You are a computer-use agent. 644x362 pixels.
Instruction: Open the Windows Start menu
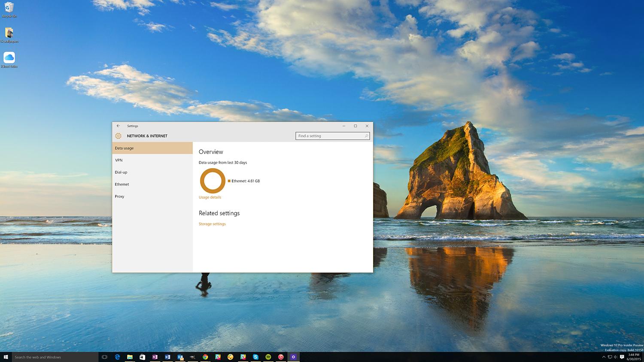click(x=6, y=357)
